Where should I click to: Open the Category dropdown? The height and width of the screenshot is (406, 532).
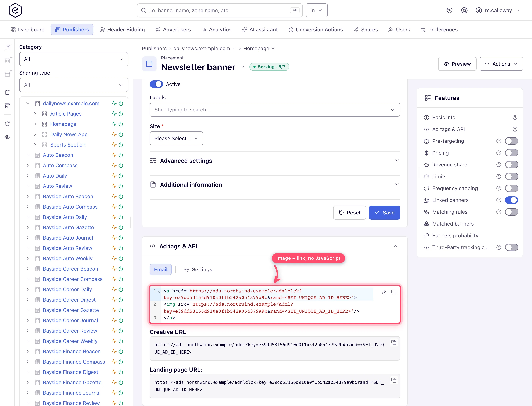pyautogui.click(x=74, y=59)
